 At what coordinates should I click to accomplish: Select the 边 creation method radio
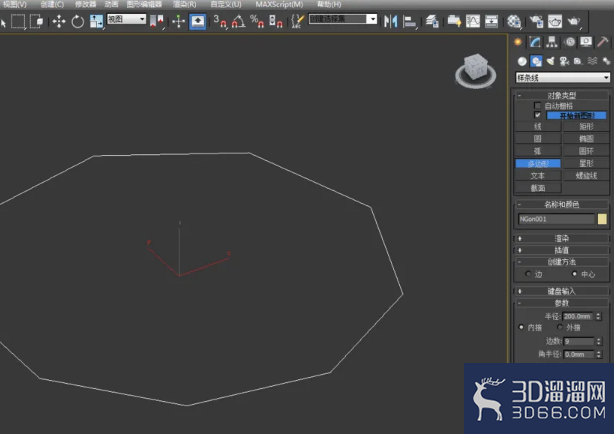pyautogui.click(x=528, y=273)
